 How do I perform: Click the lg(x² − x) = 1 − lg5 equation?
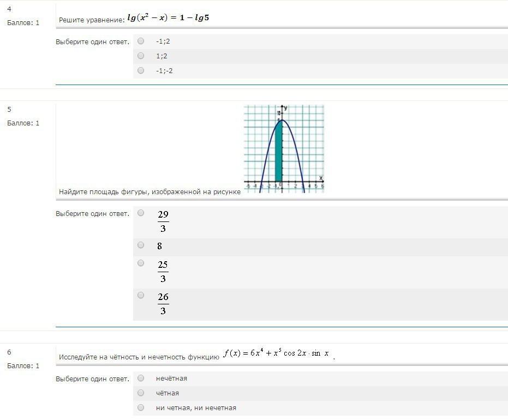click(168, 18)
